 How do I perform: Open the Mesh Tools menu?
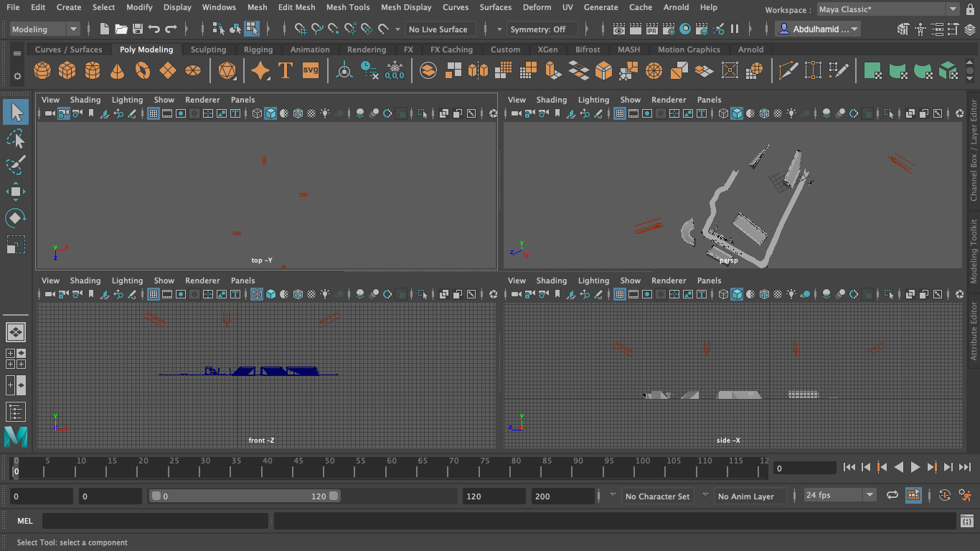click(347, 7)
